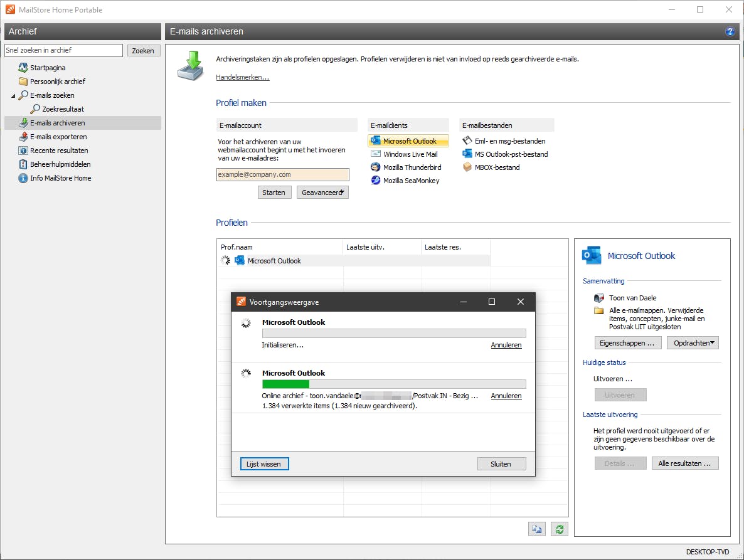
Task: Select E-mails exporteren in sidebar
Action: point(58,137)
